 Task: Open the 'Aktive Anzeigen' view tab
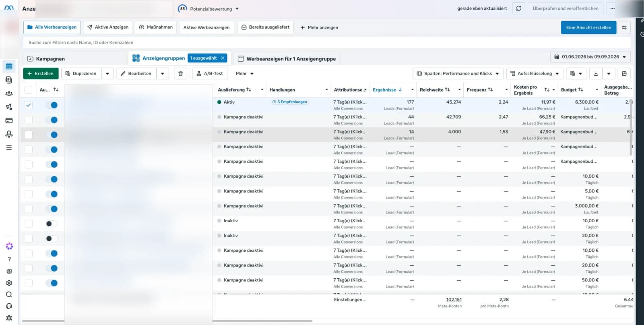point(108,27)
